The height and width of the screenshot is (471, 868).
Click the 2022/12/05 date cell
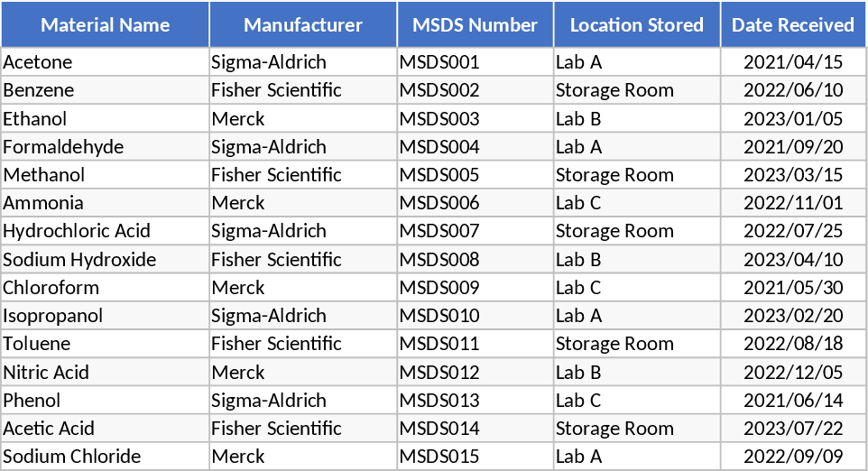(793, 372)
